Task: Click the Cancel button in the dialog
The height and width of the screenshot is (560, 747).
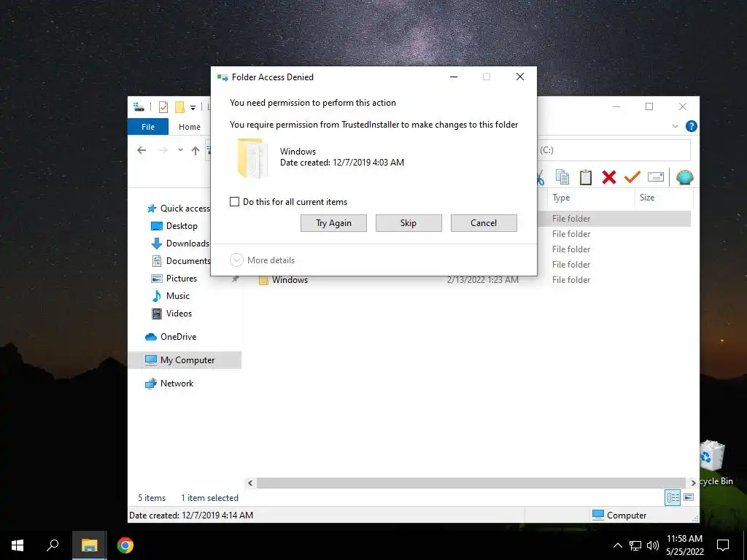Action: click(x=484, y=223)
